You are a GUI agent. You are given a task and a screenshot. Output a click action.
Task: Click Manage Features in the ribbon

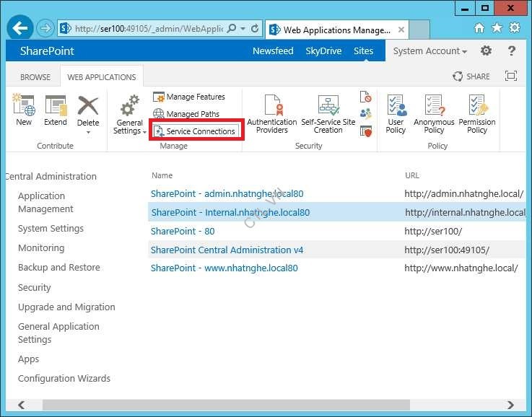(x=189, y=97)
